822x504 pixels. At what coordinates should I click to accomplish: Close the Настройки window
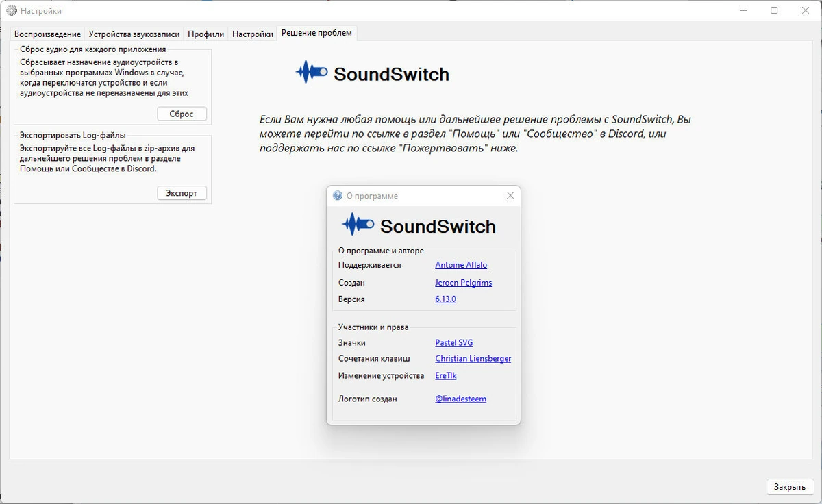pos(806,10)
